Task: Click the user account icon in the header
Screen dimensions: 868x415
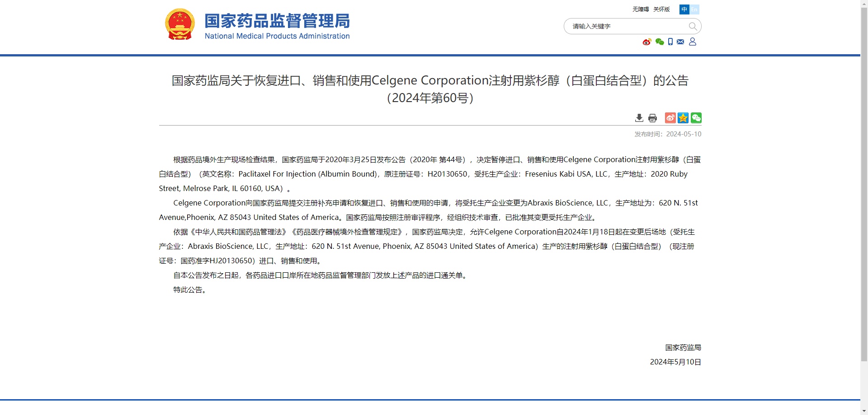Action: tap(693, 42)
